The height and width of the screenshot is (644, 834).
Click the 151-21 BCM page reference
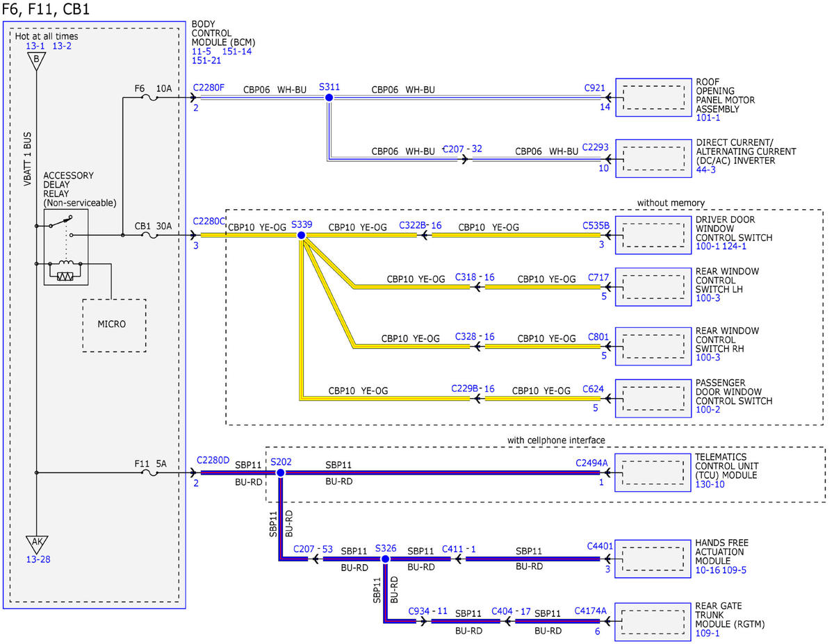206,61
